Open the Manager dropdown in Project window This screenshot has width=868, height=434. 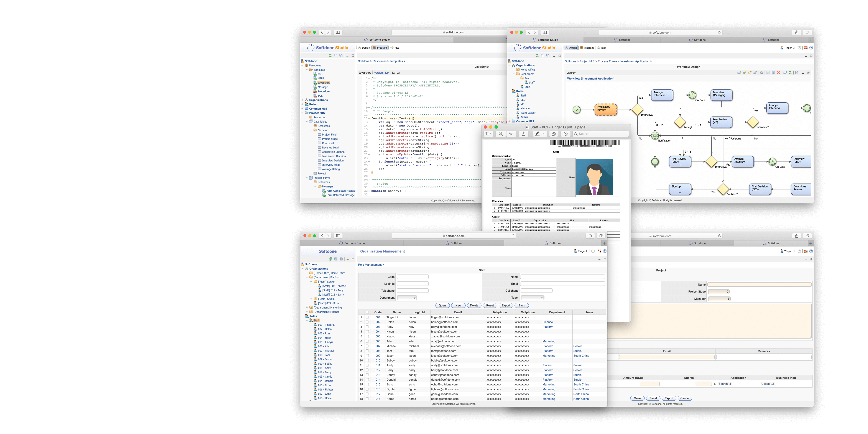tap(719, 299)
